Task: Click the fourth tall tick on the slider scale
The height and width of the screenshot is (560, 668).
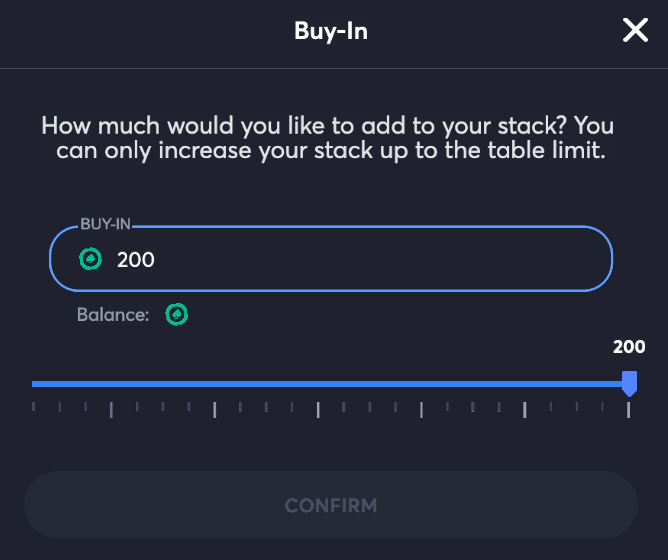Action: pos(421,409)
